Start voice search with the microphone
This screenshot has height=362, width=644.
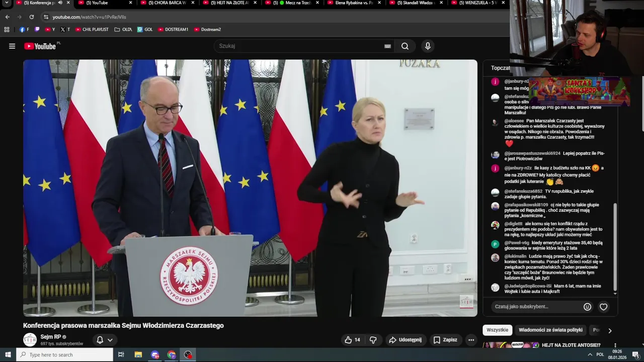(x=428, y=46)
